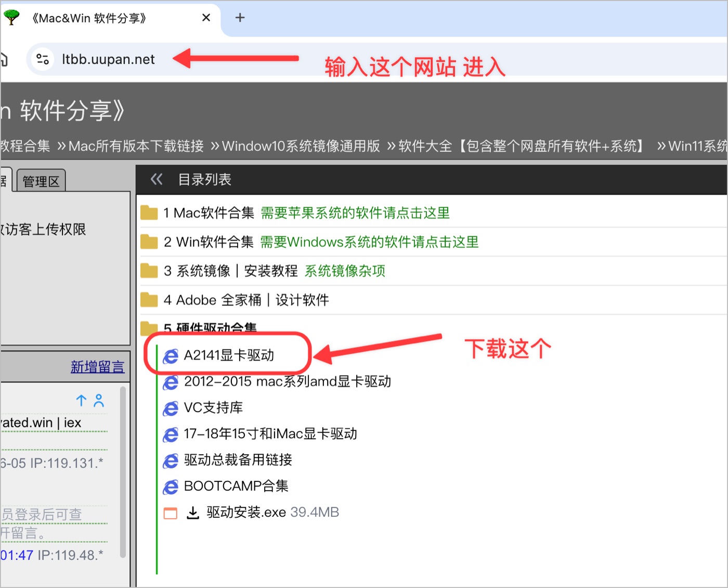Click IE icon next to VC支持库
Viewport: 728px width, 588px height.
[x=171, y=408]
